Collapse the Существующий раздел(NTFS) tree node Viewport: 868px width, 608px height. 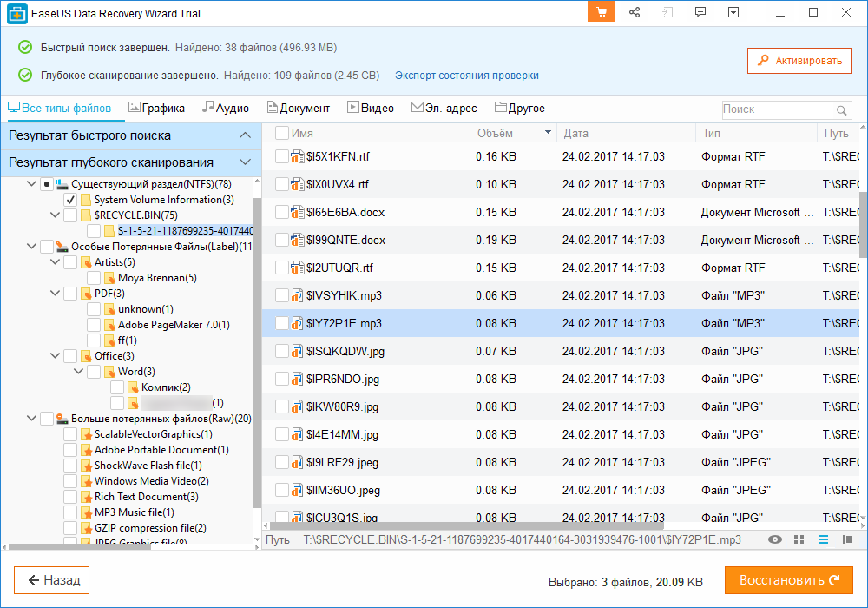coord(31,184)
